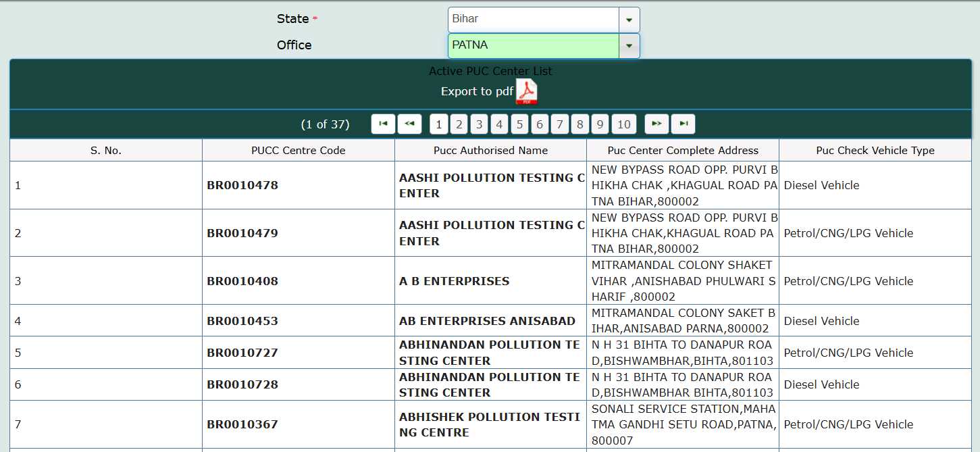The height and width of the screenshot is (452, 980).
Task: Go to the previous page of results
Action: tap(409, 124)
